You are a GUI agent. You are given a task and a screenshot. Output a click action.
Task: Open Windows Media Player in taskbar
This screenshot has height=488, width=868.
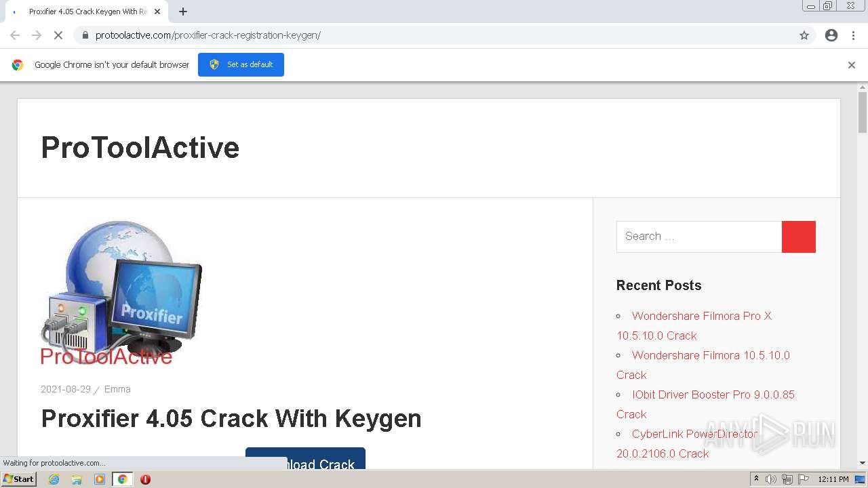point(100,479)
